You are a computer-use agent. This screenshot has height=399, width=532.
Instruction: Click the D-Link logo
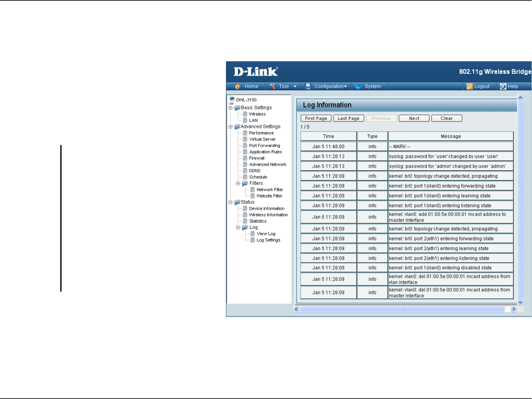point(255,71)
